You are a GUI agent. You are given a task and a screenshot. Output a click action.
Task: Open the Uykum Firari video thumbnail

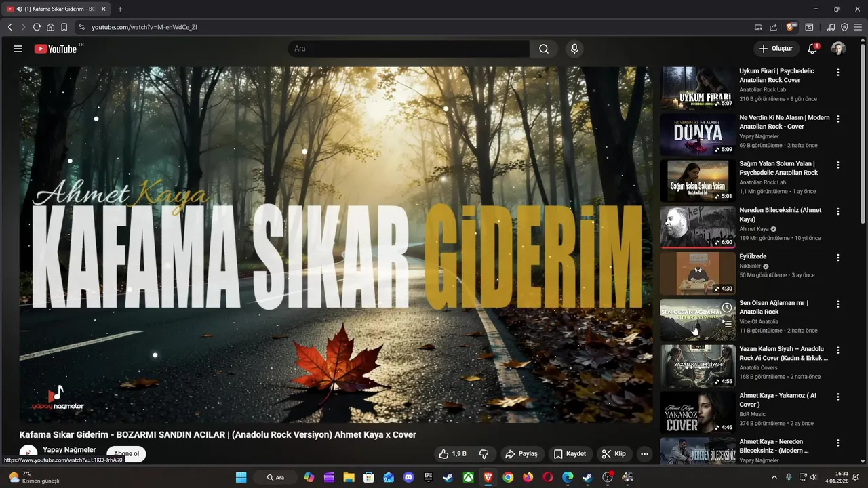point(698,87)
